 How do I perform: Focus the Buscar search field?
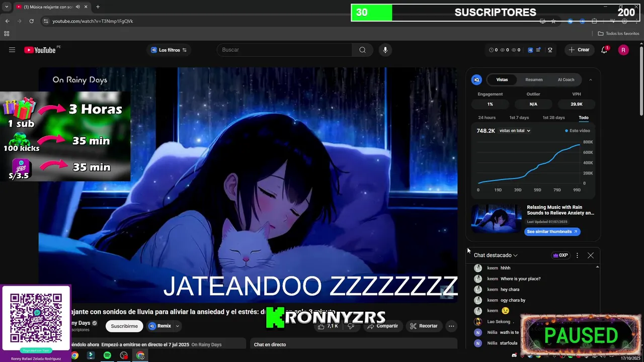pyautogui.click(x=284, y=50)
